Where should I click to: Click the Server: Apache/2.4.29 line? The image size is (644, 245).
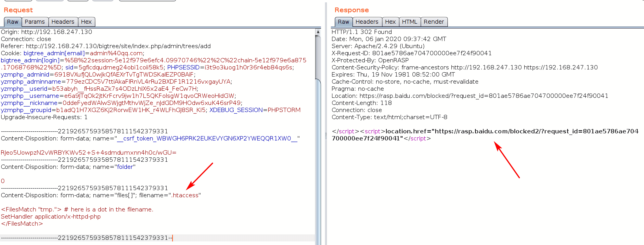coord(378,46)
